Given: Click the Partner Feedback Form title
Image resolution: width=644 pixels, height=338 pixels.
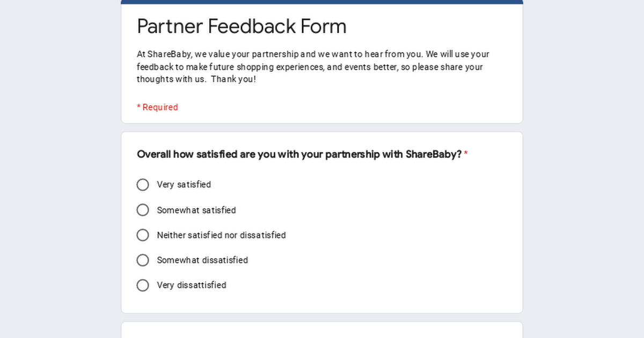Looking at the screenshot, I should pos(241,26).
